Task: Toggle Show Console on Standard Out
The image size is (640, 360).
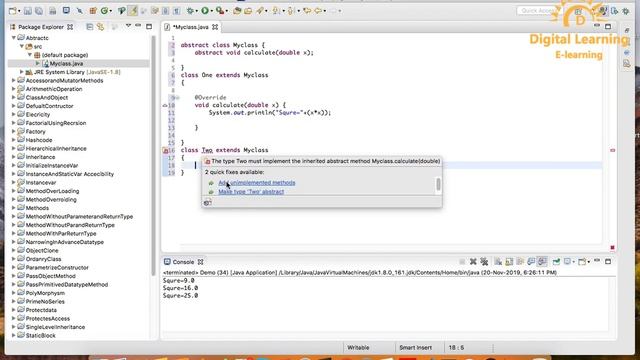Action: click(531, 262)
